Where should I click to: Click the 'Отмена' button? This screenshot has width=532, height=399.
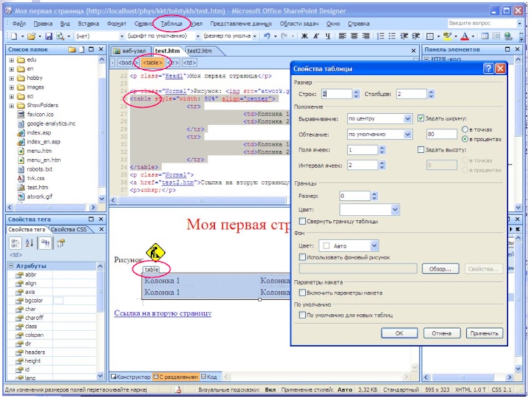click(x=442, y=333)
